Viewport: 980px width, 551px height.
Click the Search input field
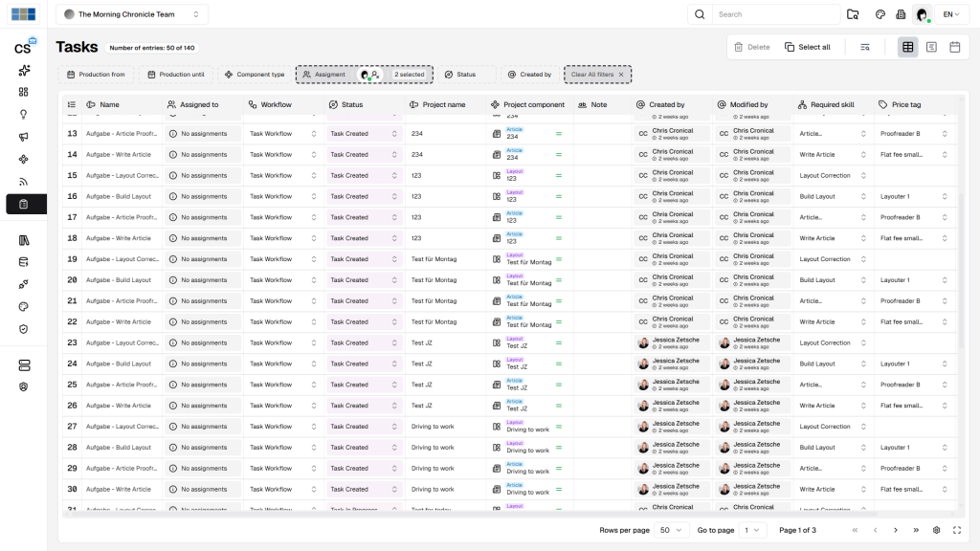pos(775,14)
